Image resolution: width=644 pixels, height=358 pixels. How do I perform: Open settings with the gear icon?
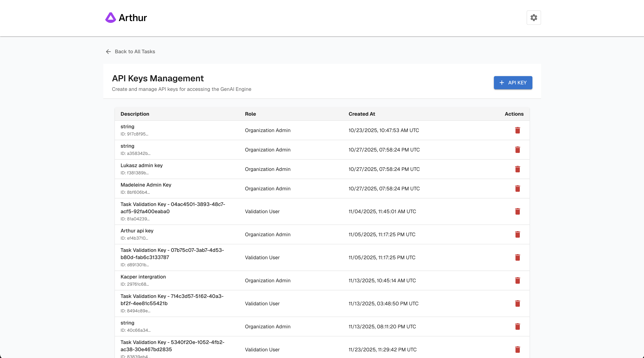(x=534, y=17)
